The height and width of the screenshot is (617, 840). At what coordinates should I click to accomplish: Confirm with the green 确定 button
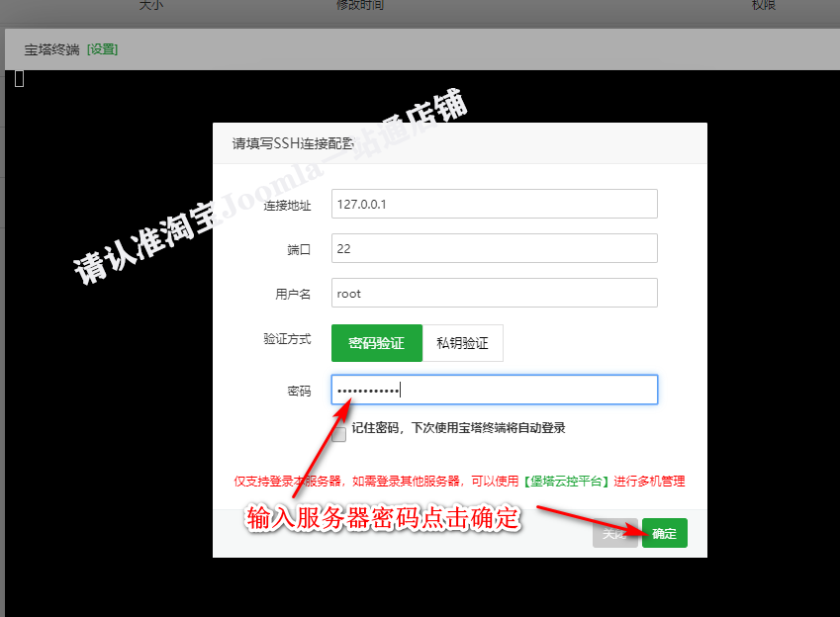click(664, 533)
